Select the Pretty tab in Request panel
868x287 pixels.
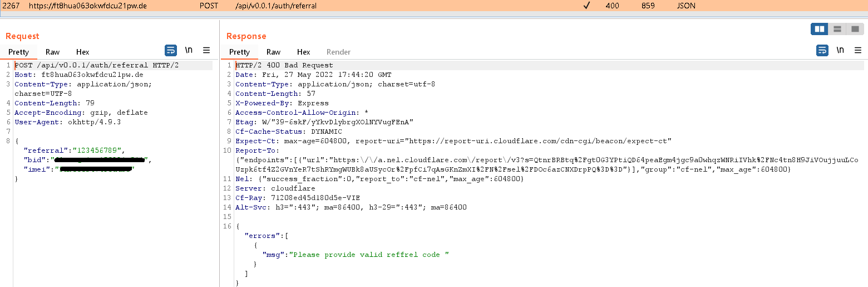(18, 52)
